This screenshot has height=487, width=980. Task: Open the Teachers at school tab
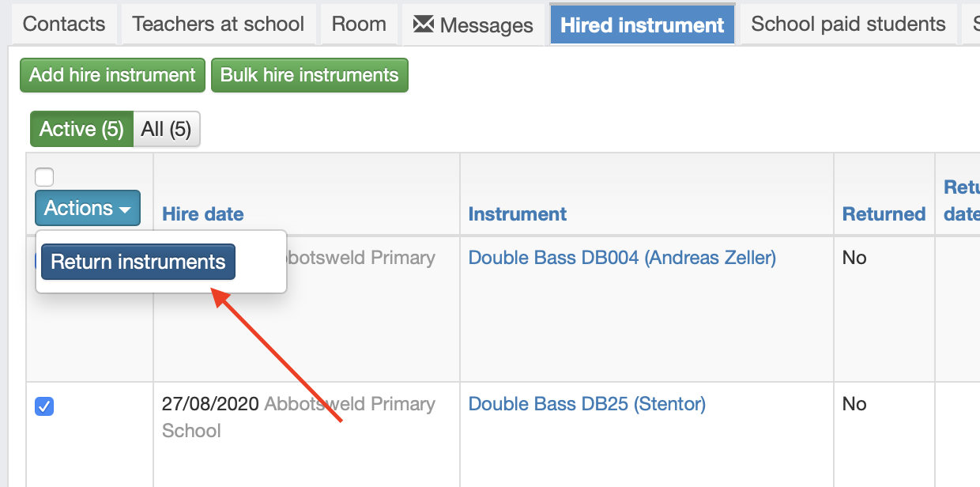218,24
